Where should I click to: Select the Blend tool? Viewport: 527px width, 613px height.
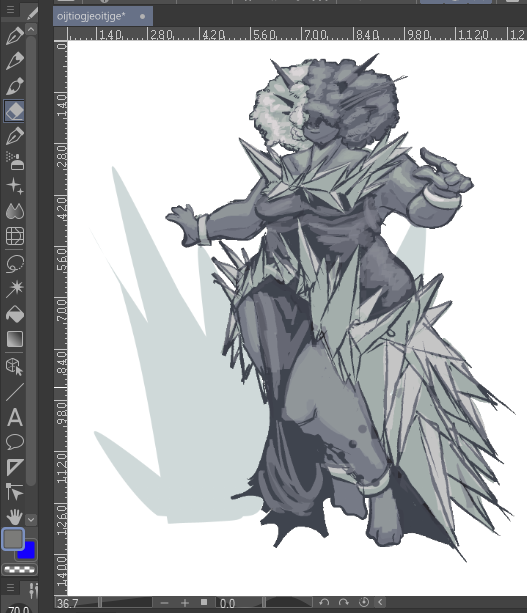click(x=14, y=212)
